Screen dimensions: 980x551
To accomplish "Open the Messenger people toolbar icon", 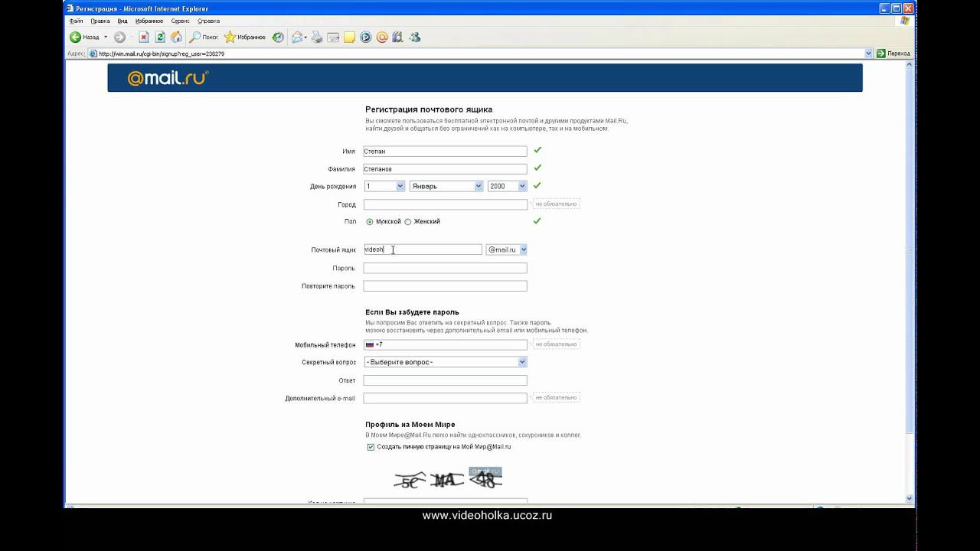I will 415,37.
